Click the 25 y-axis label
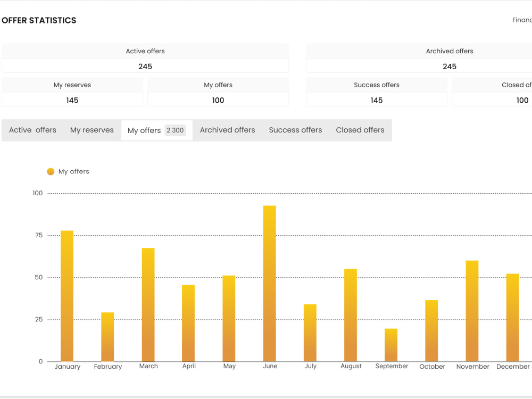The height and width of the screenshot is (399, 532). point(39,319)
